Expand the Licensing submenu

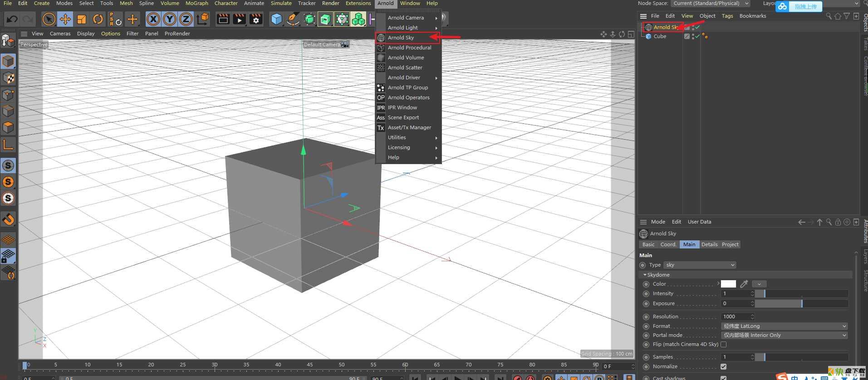pyautogui.click(x=407, y=147)
